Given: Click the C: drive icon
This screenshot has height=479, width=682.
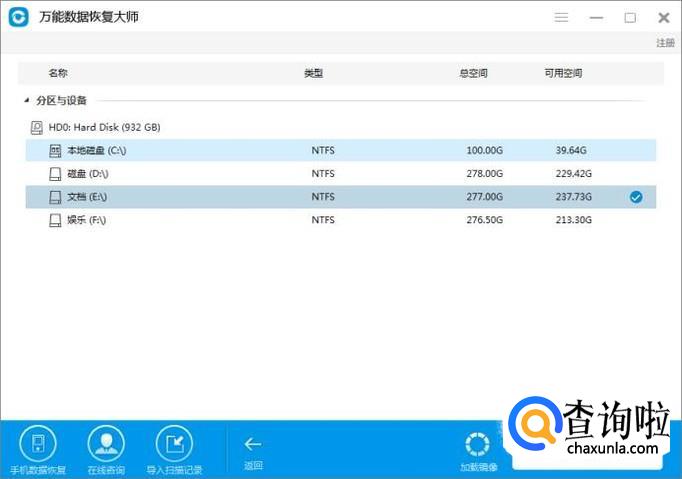Looking at the screenshot, I should [x=55, y=151].
